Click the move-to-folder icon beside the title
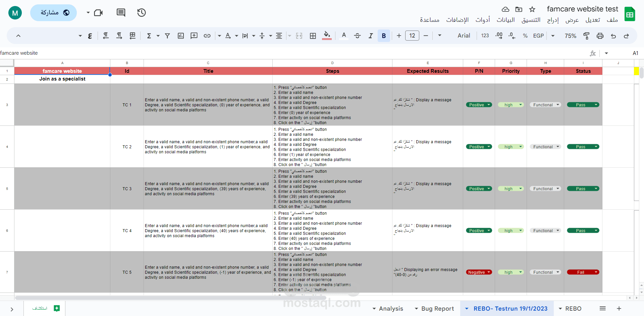The height and width of the screenshot is (316, 644). point(519,9)
